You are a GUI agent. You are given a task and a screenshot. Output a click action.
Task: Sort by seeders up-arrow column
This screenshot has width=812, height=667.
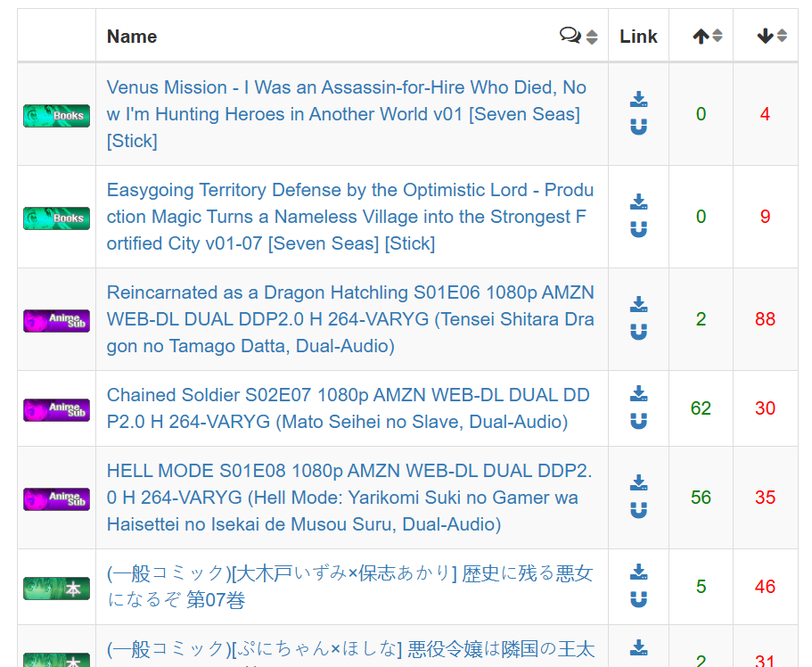click(x=708, y=36)
